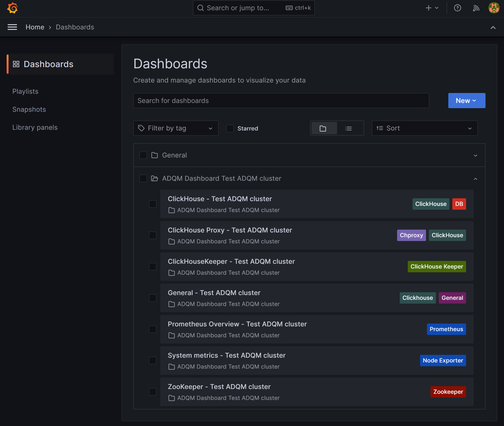Viewport: 504px width, 426px height.
Task: Open Library panels in the sidebar
Action: tap(35, 127)
